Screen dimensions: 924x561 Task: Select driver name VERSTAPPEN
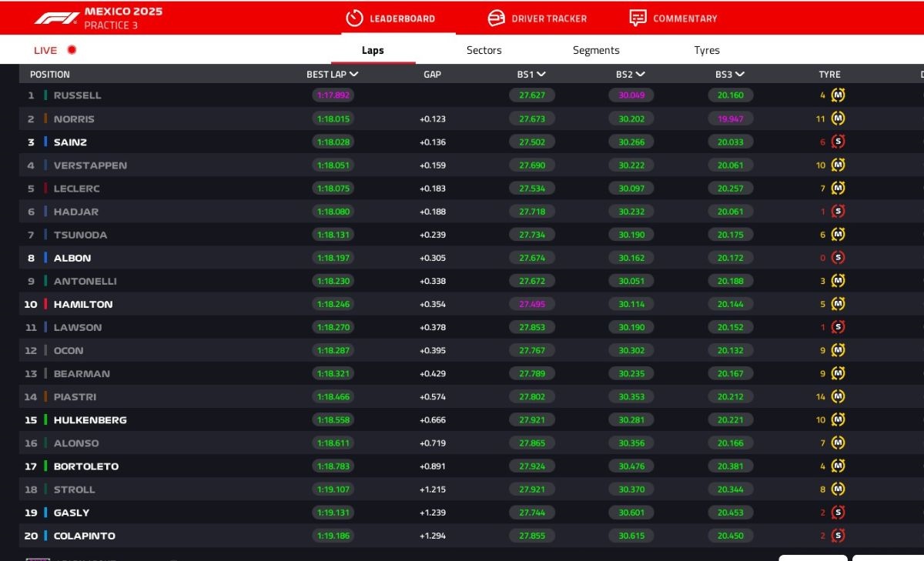pos(90,165)
